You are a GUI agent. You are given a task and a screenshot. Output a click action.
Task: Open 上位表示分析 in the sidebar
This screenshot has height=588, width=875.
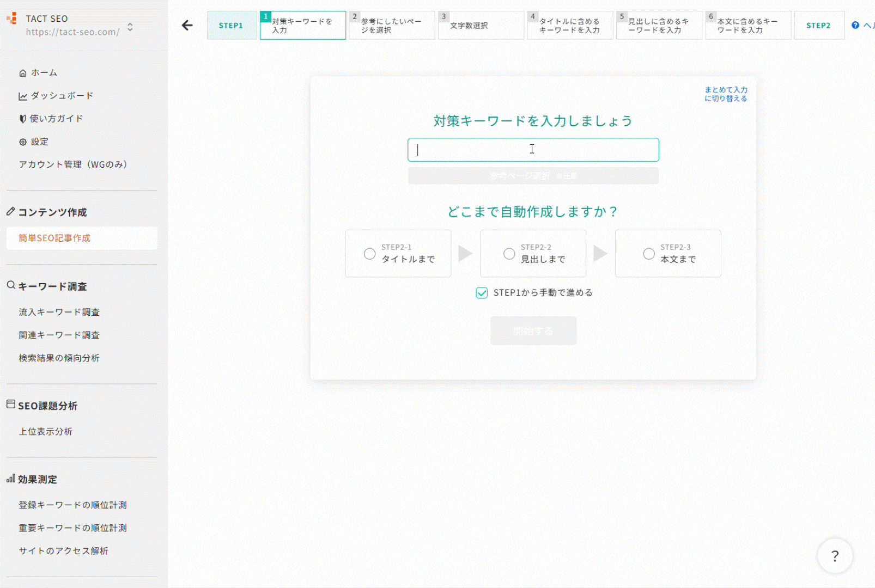(46, 431)
